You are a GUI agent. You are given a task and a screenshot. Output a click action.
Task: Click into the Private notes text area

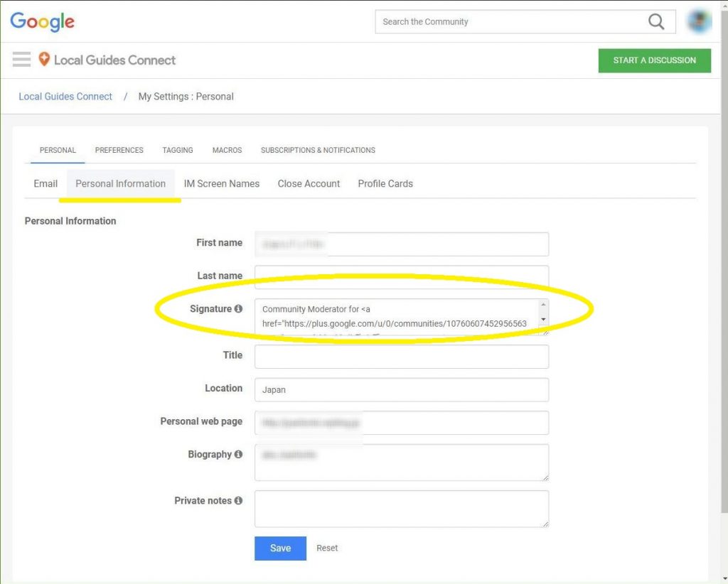[x=402, y=509]
